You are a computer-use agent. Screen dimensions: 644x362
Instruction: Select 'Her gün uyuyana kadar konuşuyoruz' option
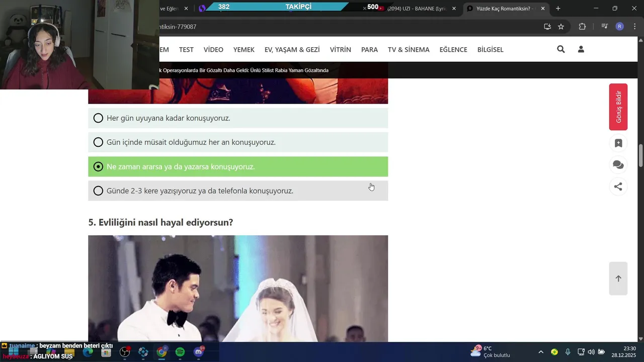(x=238, y=118)
